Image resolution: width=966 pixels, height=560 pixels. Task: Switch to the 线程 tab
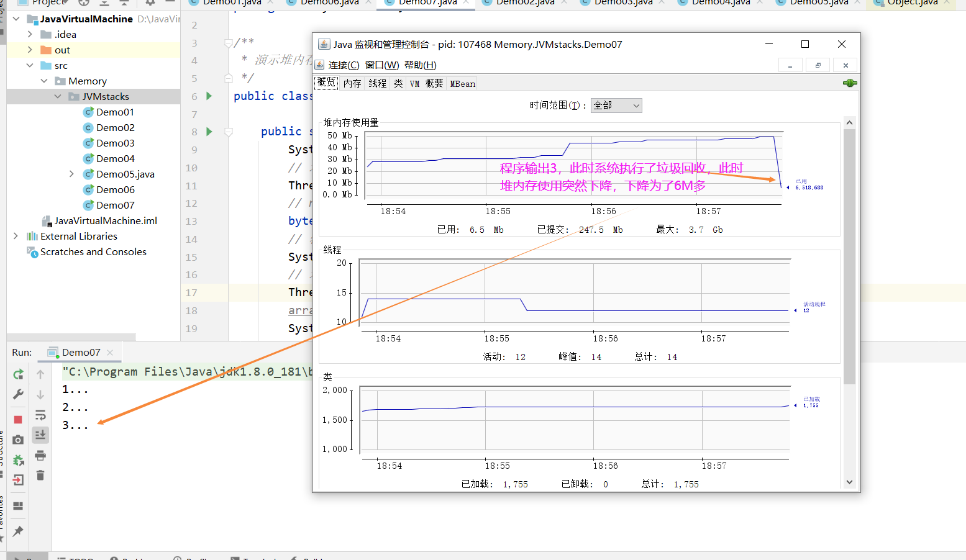pos(378,84)
